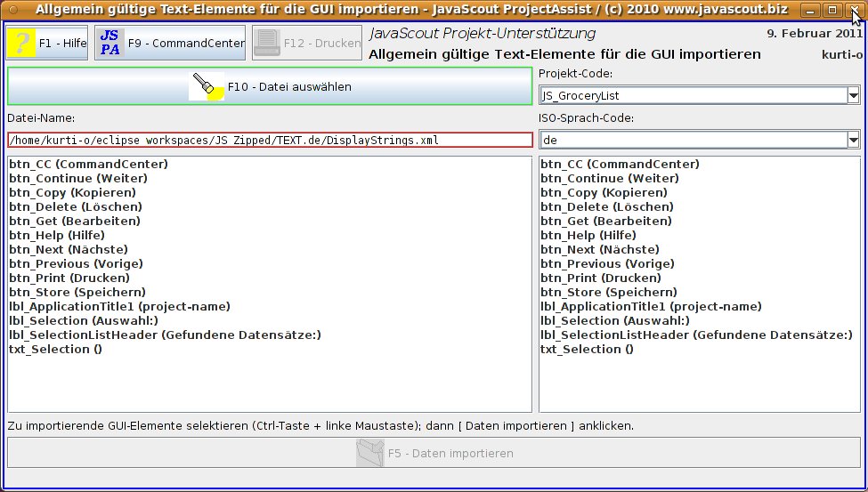The image size is (868, 492).
Task: Click the folder icon on Daten importieren
Action: pos(368,453)
